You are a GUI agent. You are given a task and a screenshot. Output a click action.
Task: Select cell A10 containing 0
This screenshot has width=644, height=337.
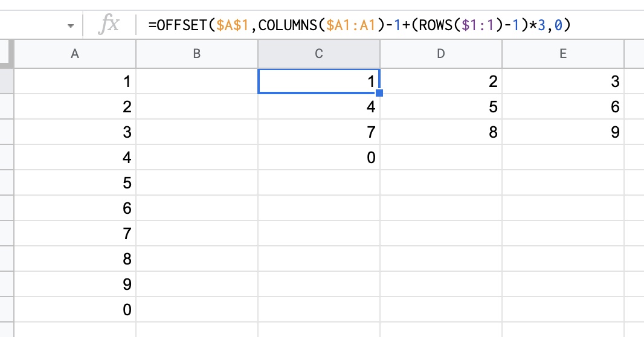click(x=75, y=309)
